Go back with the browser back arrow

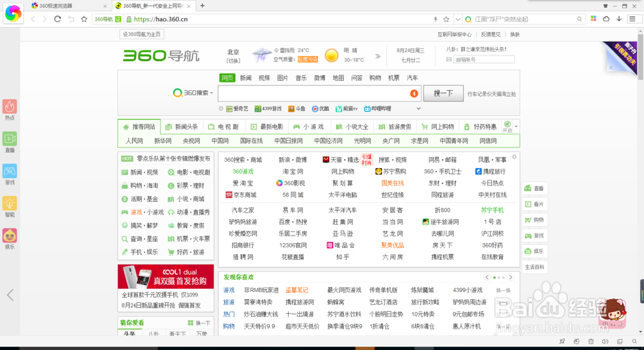[33, 19]
